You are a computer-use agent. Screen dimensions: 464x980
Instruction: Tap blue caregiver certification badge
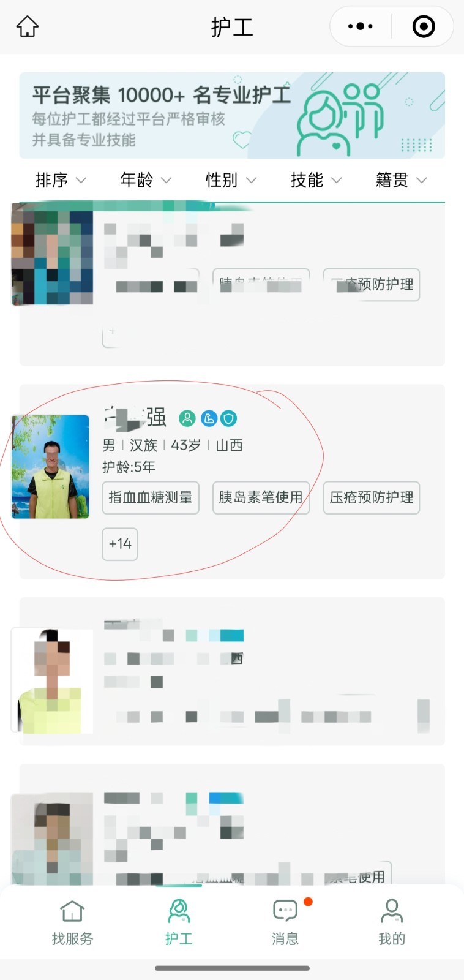[x=208, y=418]
